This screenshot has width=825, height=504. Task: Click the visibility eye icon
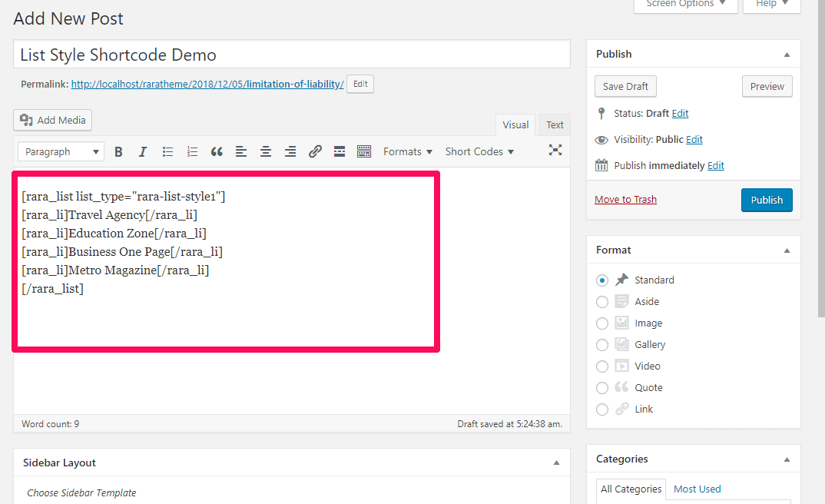pyautogui.click(x=601, y=140)
